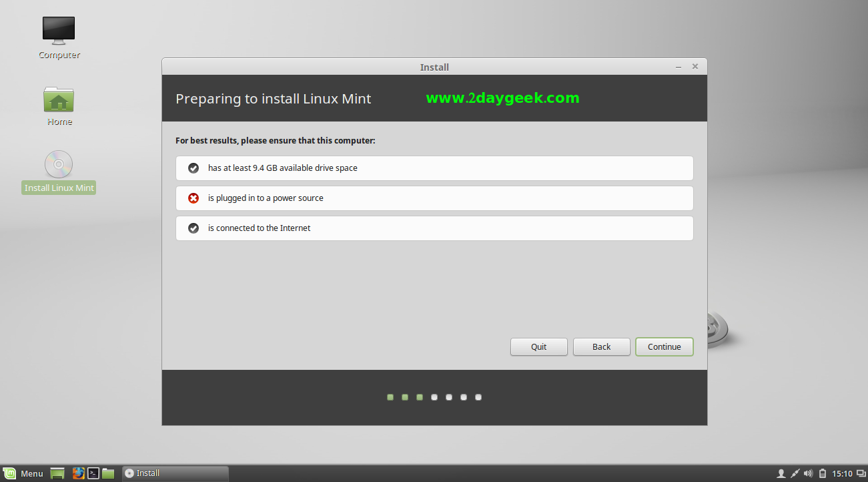Open the 15:10 clock calendar
This screenshot has height=482, width=868.
click(842, 473)
